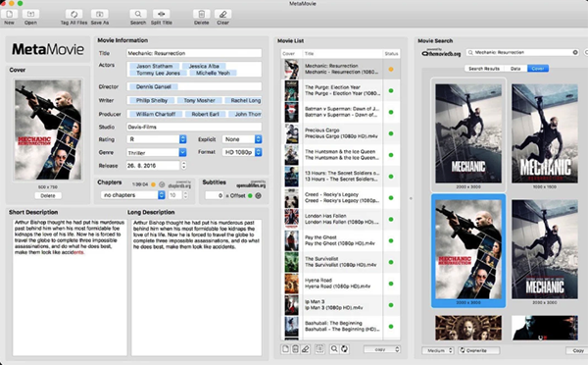Viewport: 588px width, 365px height.
Task: Click the Movie Search text field
Action: (522, 53)
